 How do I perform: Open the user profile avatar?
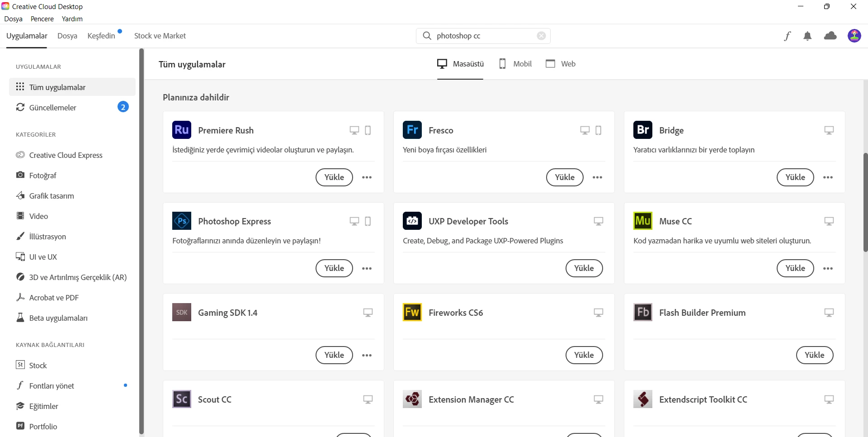click(854, 36)
